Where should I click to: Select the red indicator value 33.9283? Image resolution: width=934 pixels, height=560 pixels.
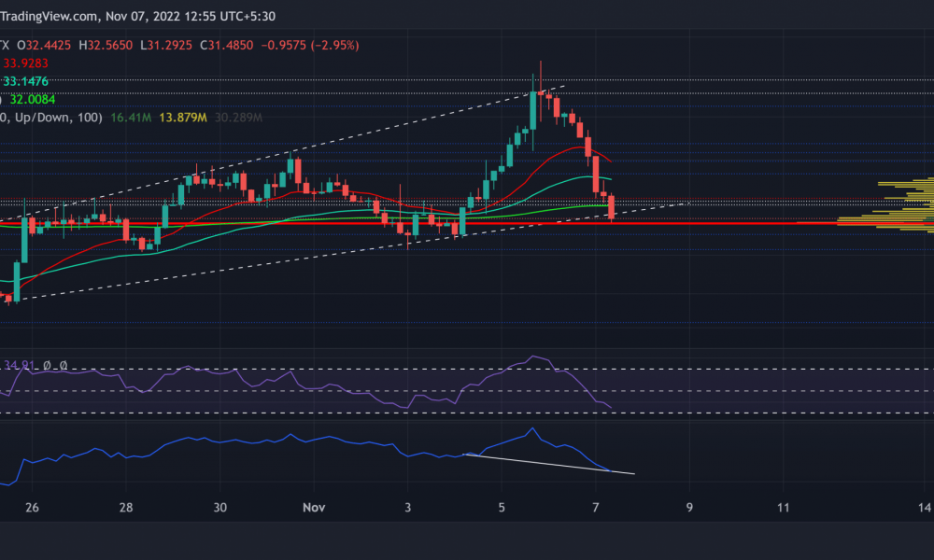(25, 63)
